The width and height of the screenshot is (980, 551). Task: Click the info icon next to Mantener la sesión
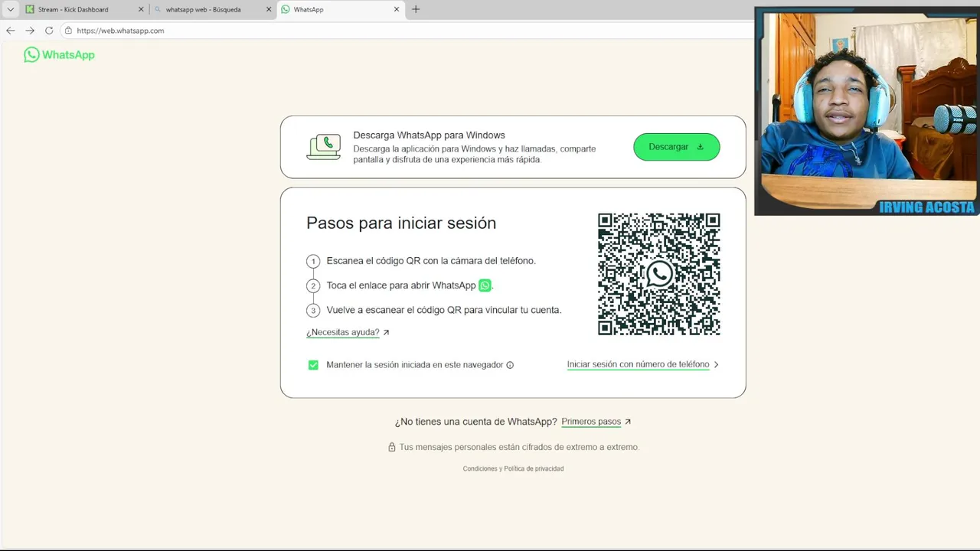(x=510, y=365)
